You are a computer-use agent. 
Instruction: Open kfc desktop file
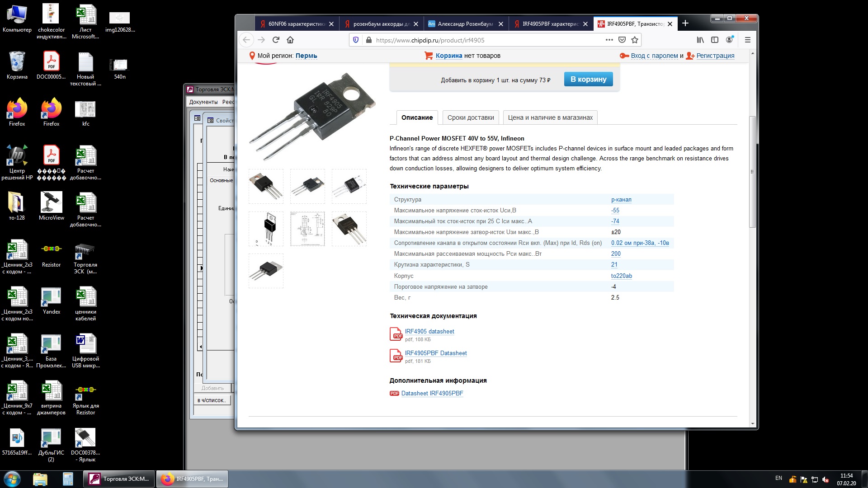[85, 113]
